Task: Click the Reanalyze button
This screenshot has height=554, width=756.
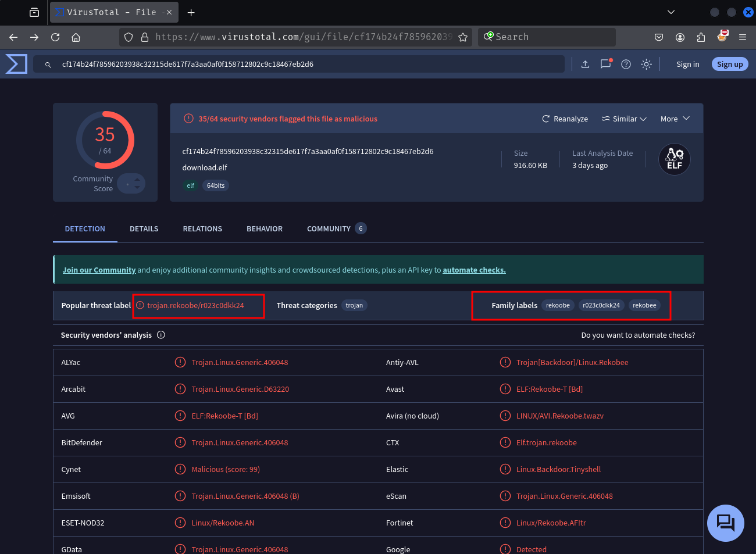Action: 565,119
